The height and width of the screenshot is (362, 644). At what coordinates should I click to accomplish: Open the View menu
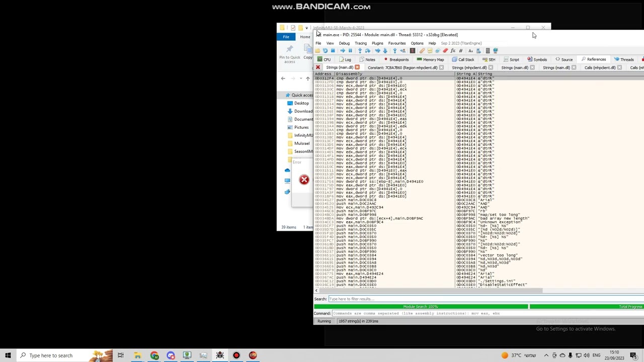[x=330, y=43]
